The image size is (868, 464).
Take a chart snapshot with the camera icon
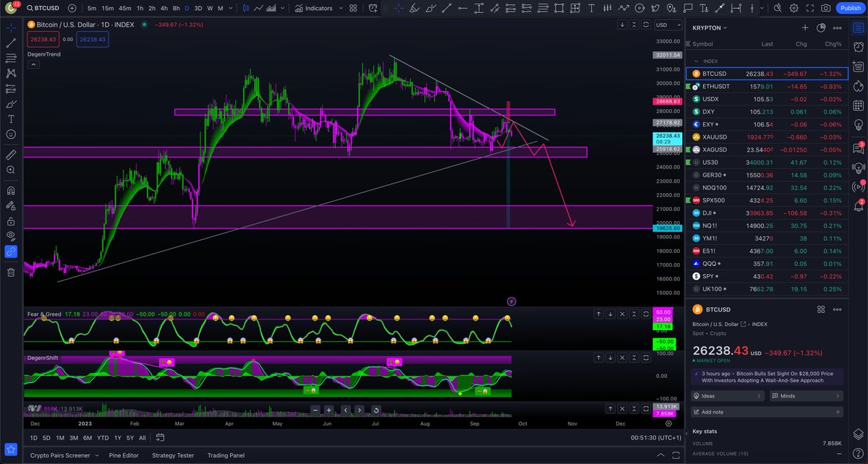(x=825, y=8)
